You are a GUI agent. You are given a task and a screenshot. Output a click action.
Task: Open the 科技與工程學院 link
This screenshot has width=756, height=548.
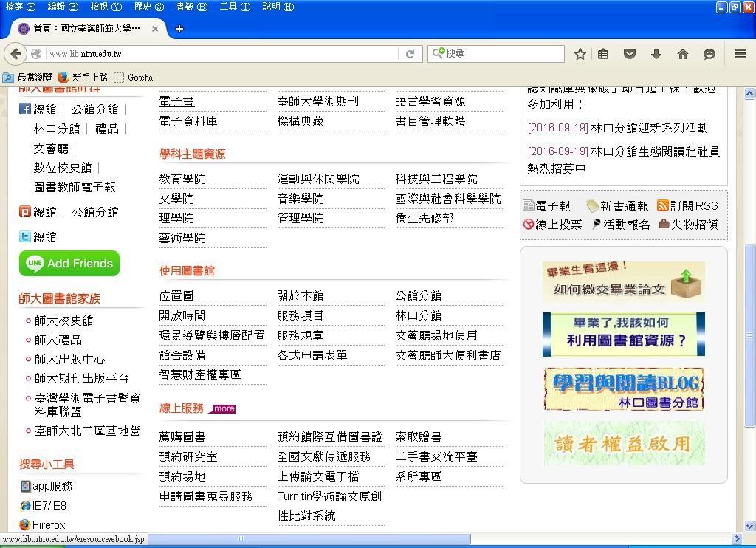point(436,179)
